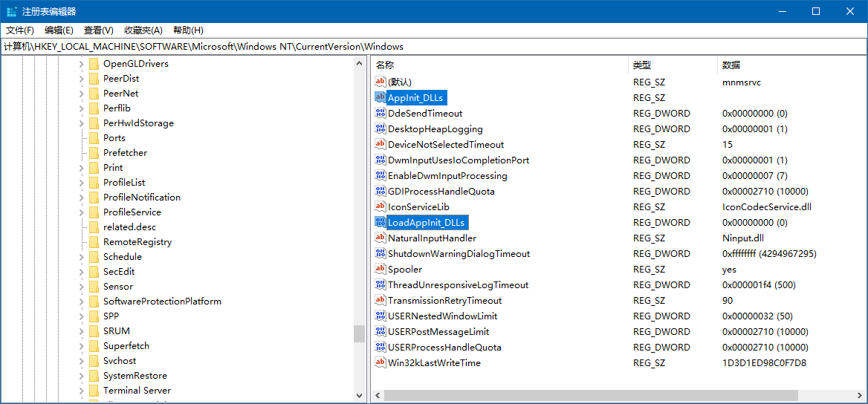The height and width of the screenshot is (404, 868).
Task: Select the related.desc key
Action: coord(129,227)
